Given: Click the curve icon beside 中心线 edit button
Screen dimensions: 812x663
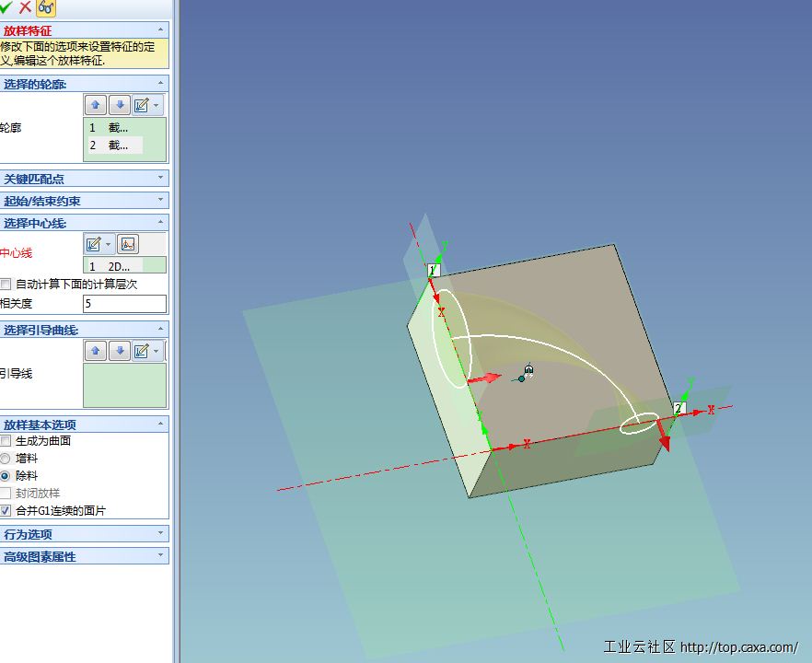Looking at the screenshot, I should pyautogui.click(x=128, y=244).
